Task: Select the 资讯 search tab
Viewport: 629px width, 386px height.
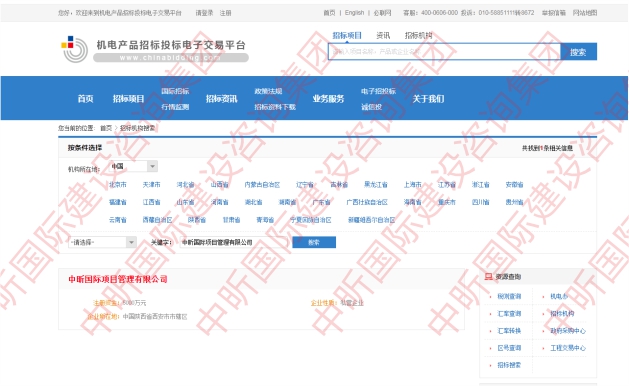Action: click(x=383, y=35)
